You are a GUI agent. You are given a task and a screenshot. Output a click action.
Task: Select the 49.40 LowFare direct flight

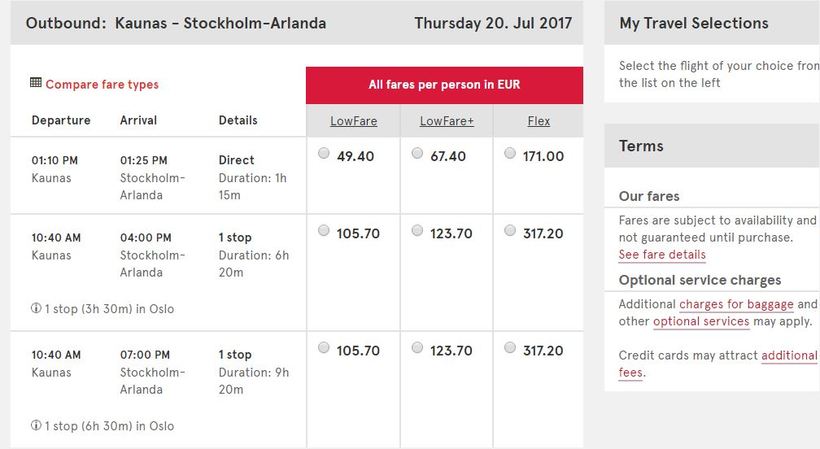[323, 154]
